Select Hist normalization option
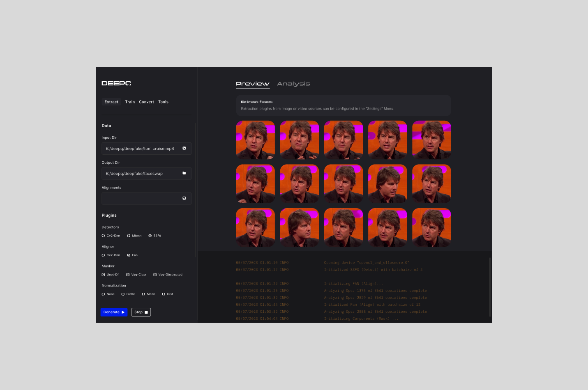The height and width of the screenshot is (390, 588). (x=164, y=294)
